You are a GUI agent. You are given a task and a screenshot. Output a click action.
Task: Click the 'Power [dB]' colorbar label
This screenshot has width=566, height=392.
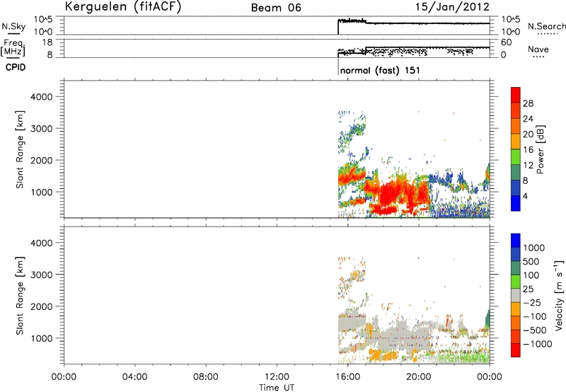point(540,149)
